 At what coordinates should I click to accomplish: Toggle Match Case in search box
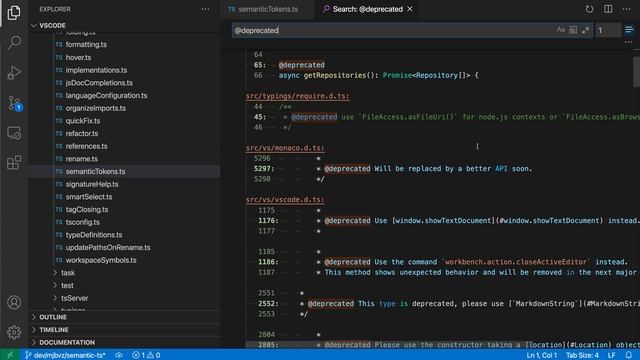tap(561, 30)
